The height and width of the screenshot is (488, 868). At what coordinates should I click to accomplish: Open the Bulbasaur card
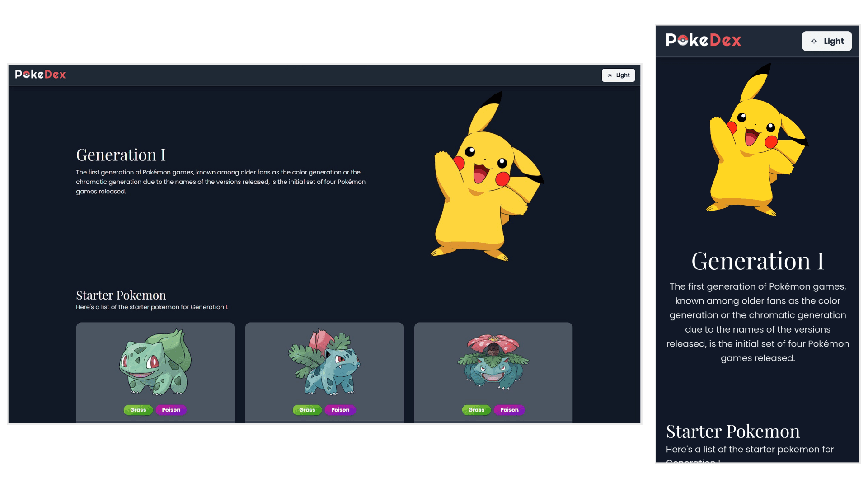pos(155,372)
